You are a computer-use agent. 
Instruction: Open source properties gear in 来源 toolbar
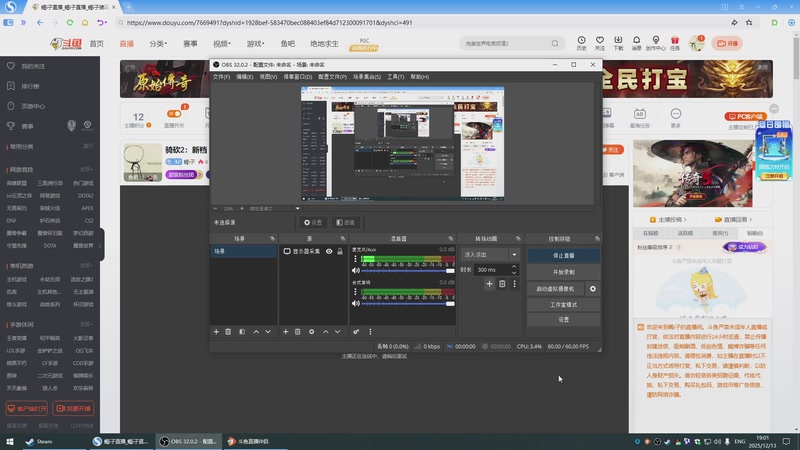pyautogui.click(x=312, y=331)
